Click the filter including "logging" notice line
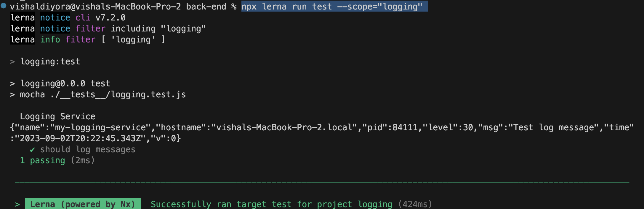Screen dimensions: 644x209 [x=140, y=29]
